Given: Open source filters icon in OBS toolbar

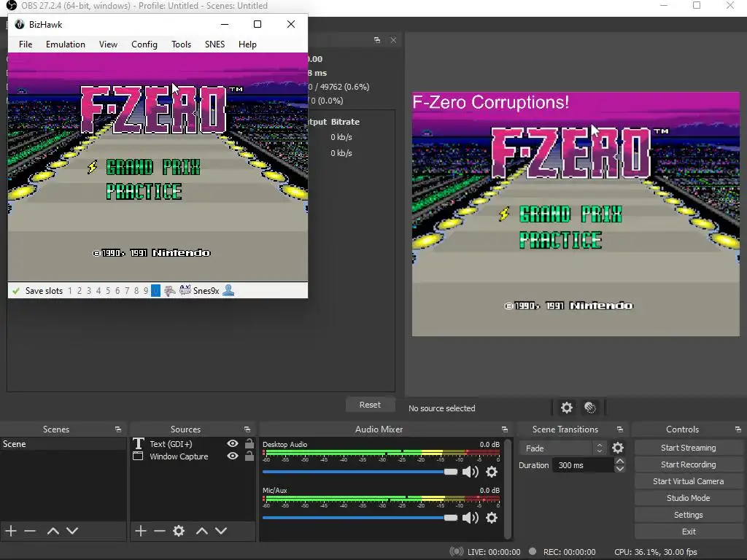Looking at the screenshot, I should (x=589, y=408).
